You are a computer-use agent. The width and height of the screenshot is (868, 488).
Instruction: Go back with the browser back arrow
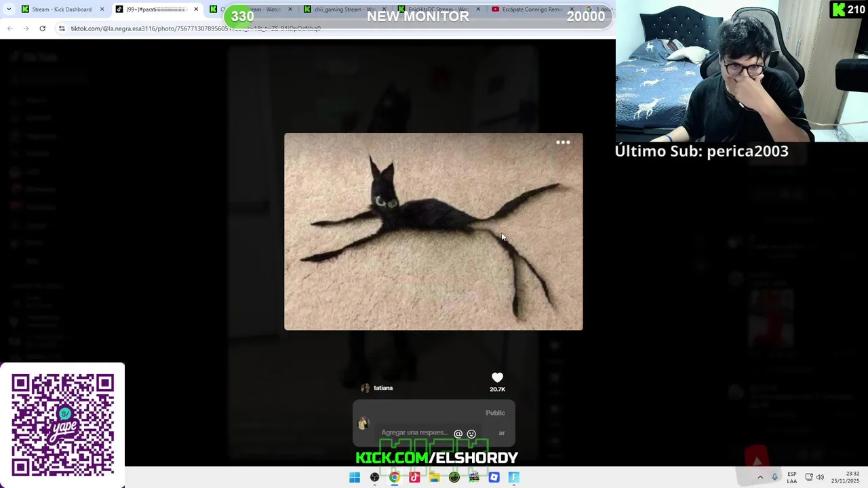tap(10, 28)
